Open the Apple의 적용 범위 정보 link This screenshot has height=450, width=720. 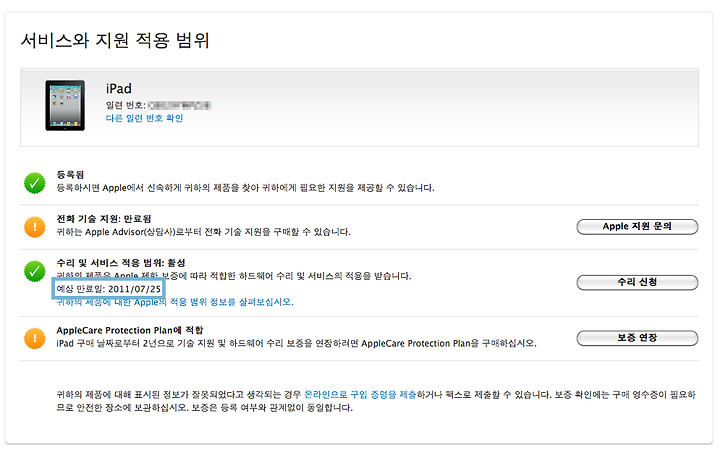(x=174, y=302)
